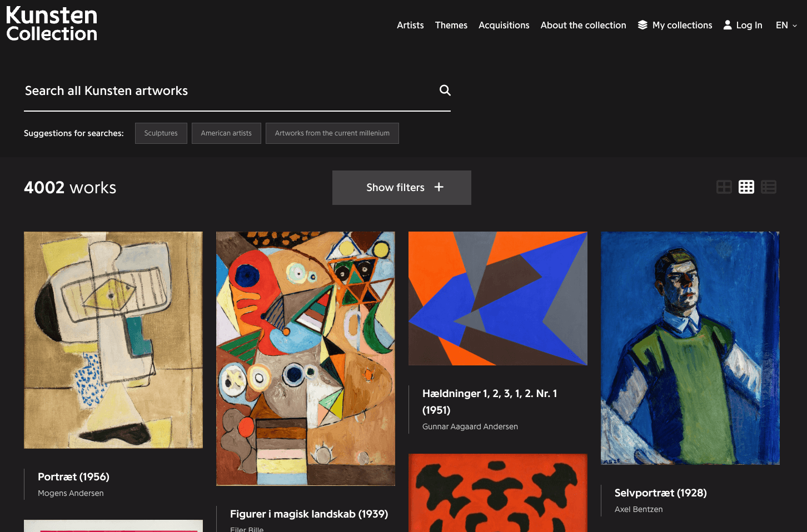Open the Hældninger orange and blue artwork image

(x=498, y=299)
